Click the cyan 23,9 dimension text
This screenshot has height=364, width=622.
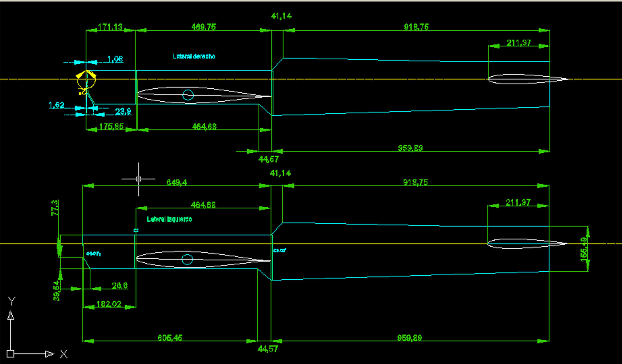[123, 111]
